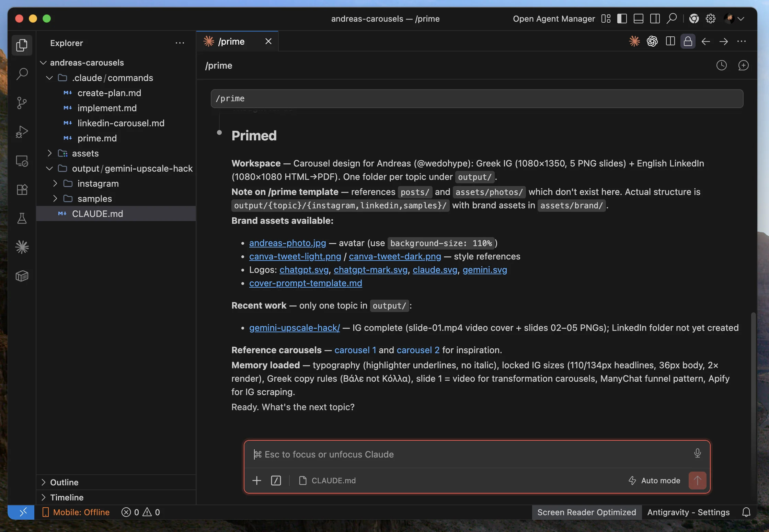769x532 pixels.
Task: Toggle the secondary sidebar visibility
Action: coord(655,19)
